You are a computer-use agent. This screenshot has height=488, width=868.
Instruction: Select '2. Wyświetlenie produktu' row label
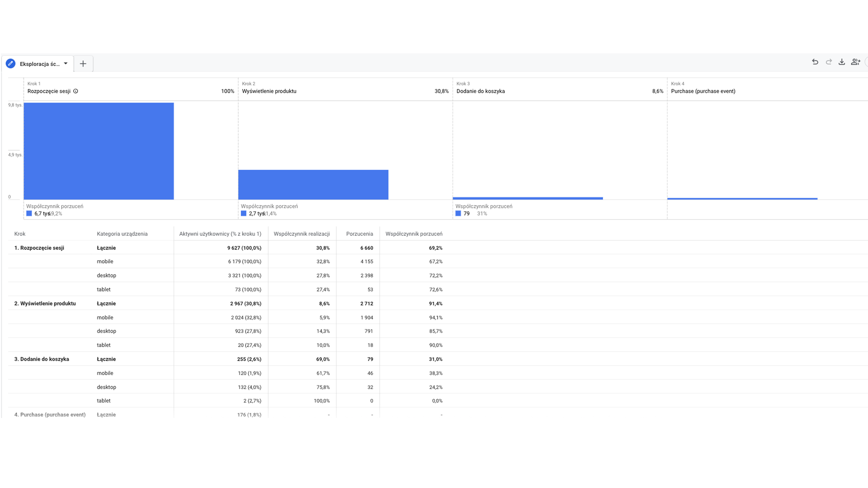[45, 304]
